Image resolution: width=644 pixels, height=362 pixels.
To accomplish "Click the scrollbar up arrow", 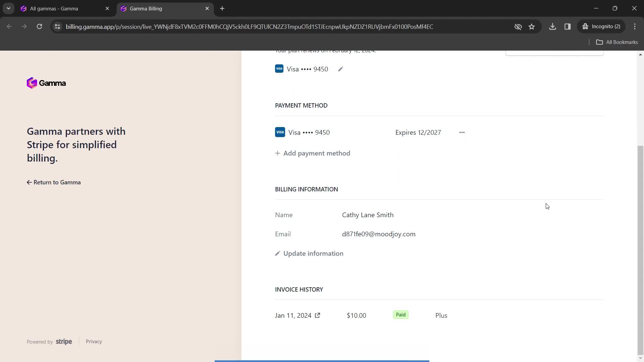I will (641, 54).
